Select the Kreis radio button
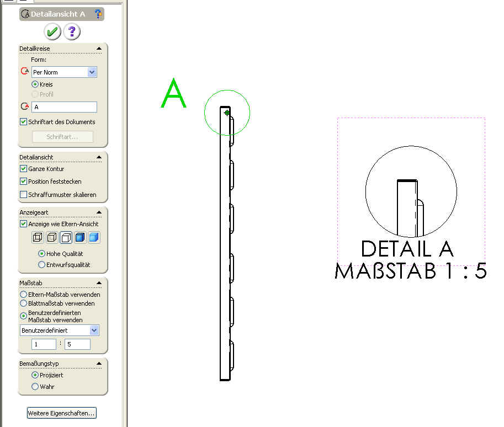 [35, 84]
